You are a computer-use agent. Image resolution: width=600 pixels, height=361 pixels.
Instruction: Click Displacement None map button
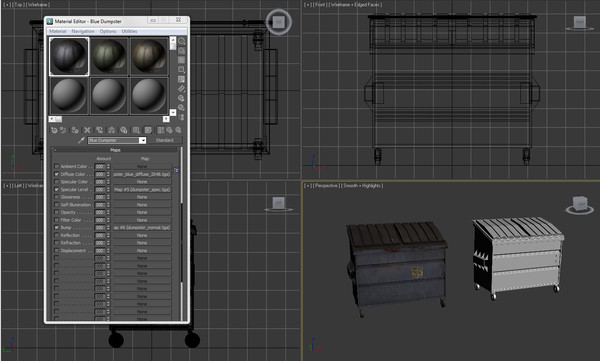pyautogui.click(x=142, y=250)
